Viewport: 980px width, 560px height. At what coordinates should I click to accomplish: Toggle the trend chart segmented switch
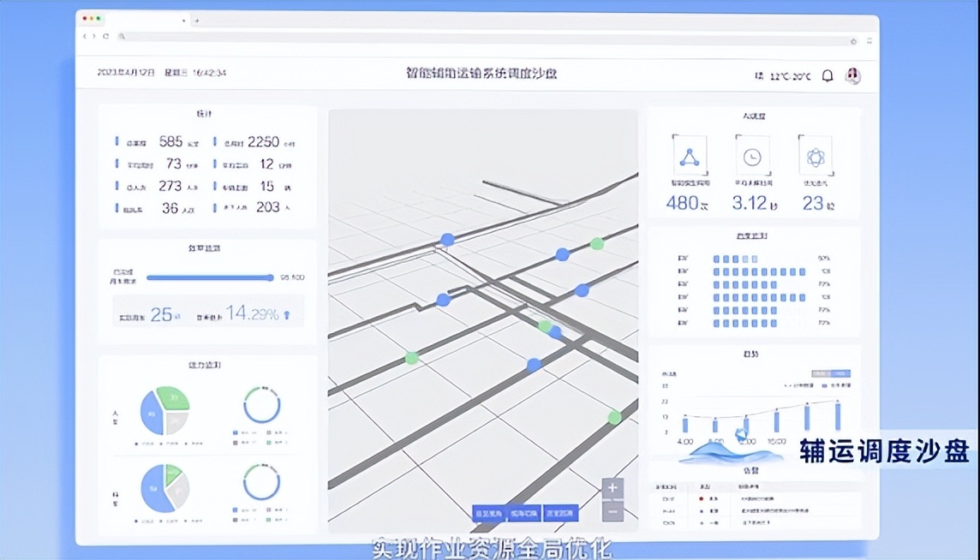point(831,373)
